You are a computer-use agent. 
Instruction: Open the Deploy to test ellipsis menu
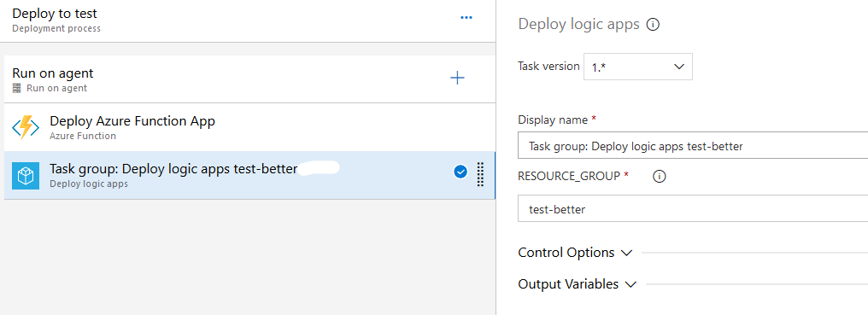coord(466,18)
